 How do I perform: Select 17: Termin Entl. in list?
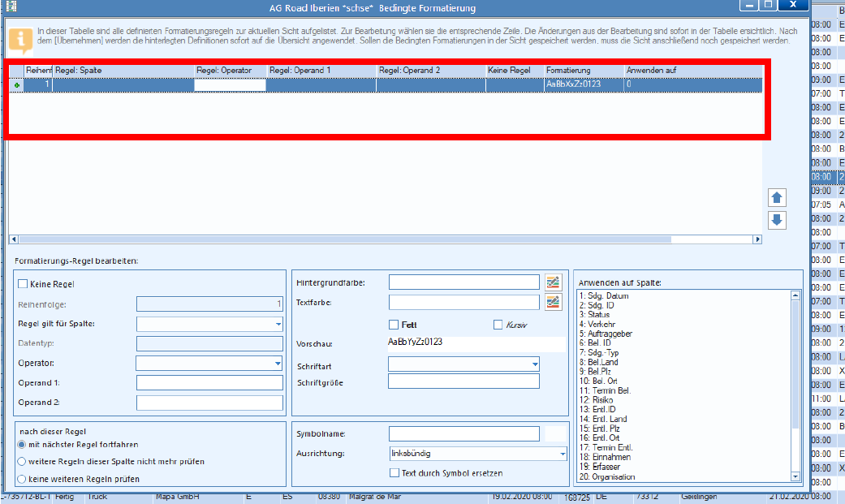[x=606, y=447]
